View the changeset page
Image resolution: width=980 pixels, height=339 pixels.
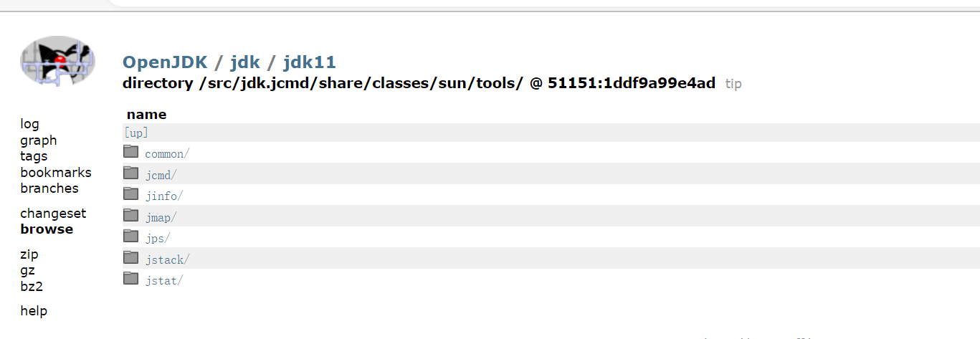pyautogui.click(x=53, y=214)
